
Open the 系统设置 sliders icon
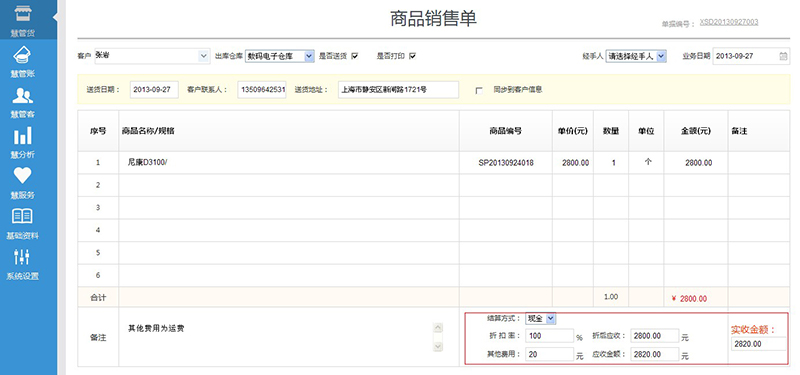coord(22,257)
